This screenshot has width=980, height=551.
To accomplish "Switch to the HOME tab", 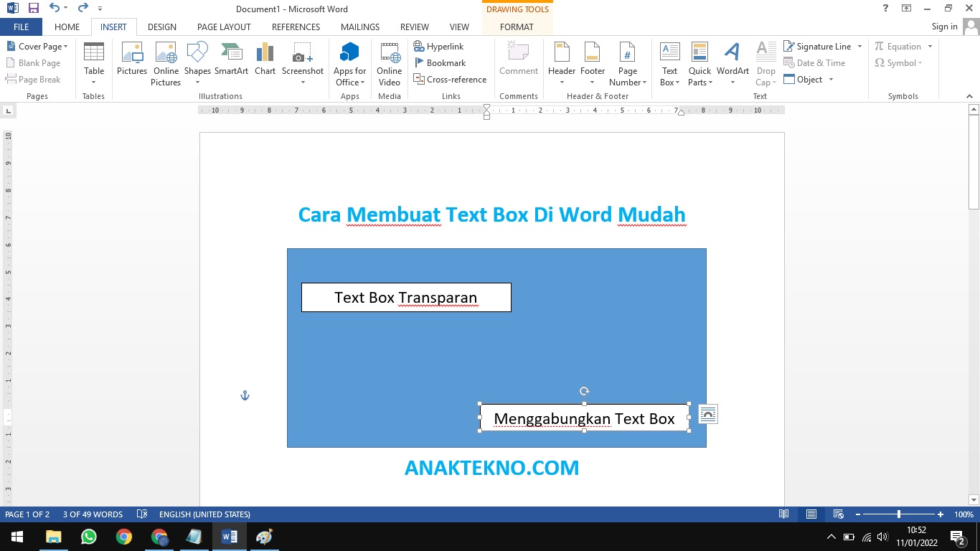I will click(x=67, y=27).
